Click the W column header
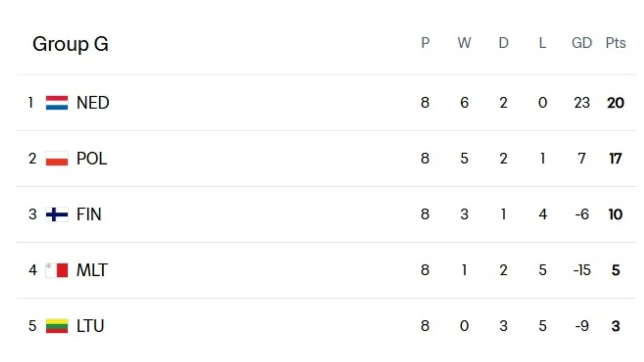The height and width of the screenshot is (362, 644). [464, 43]
